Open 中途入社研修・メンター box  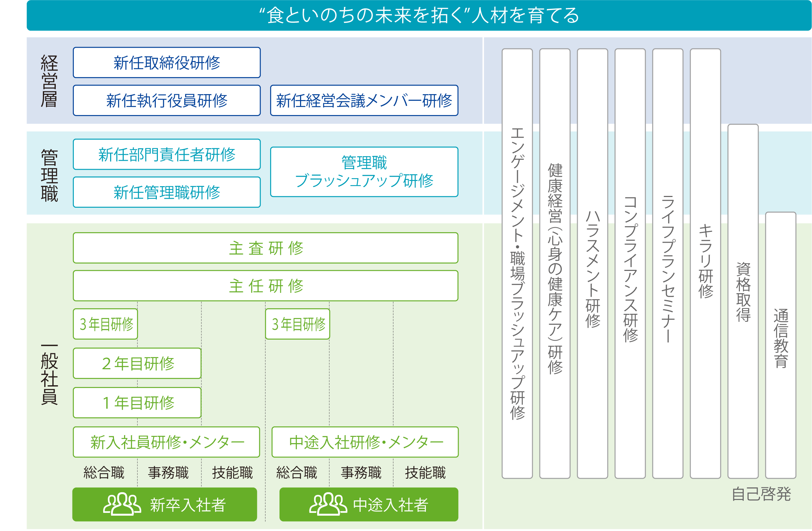tap(365, 442)
